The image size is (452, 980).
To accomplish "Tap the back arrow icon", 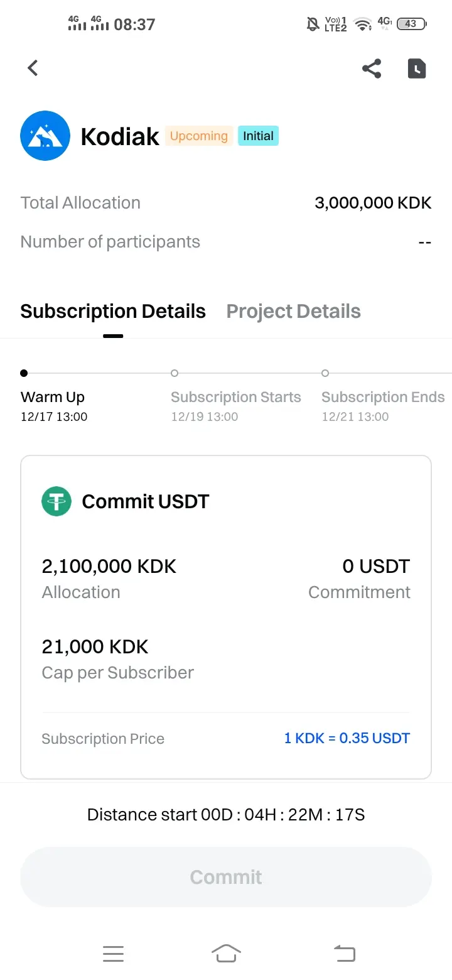I will pos(33,68).
